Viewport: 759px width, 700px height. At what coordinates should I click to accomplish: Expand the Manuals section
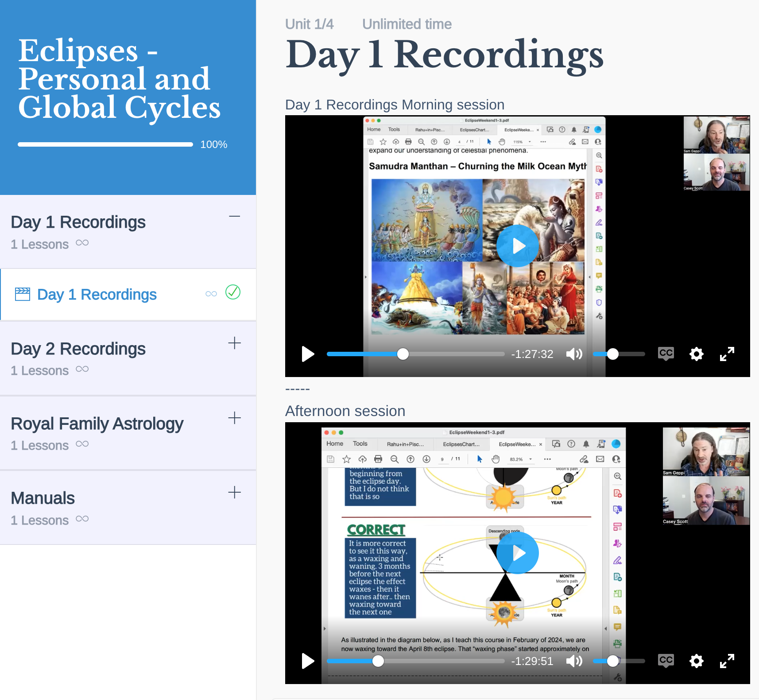[234, 492]
